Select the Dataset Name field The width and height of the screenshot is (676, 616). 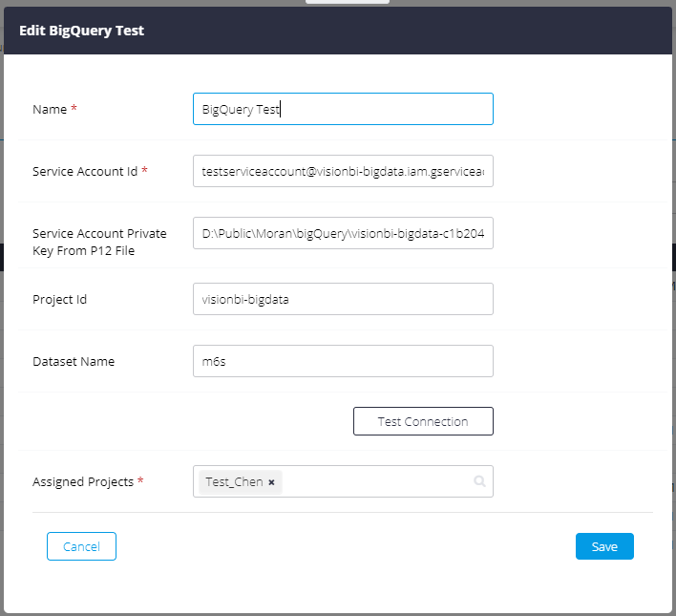pos(343,361)
